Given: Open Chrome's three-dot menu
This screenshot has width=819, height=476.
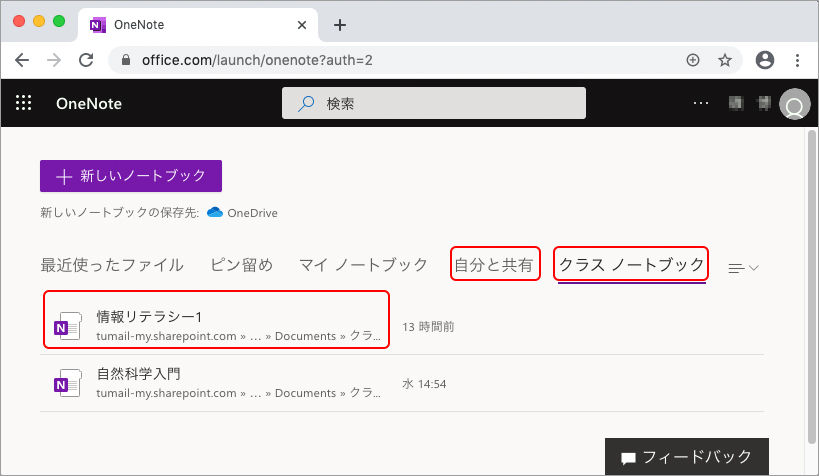Looking at the screenshot, I should pyautogui.click(x=797, y=60).
